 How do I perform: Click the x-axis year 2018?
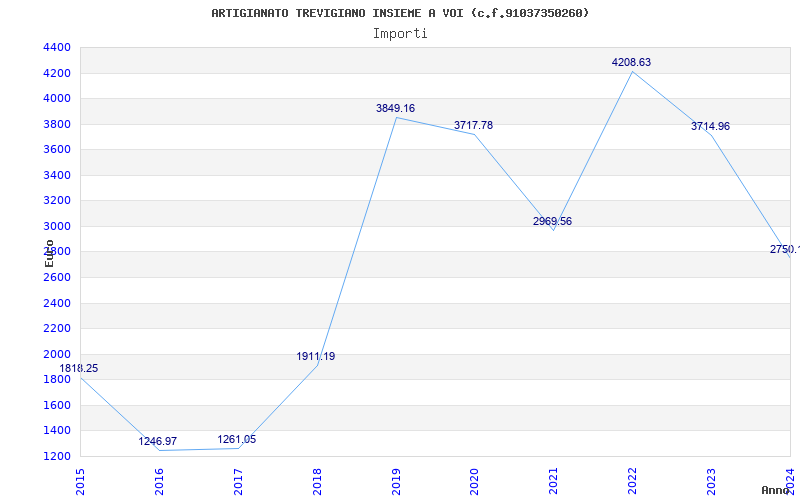click(317, 482)
